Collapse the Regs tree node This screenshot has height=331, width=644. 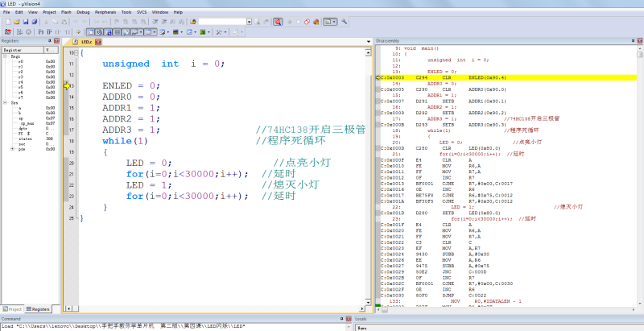click(x=4, y=55)
